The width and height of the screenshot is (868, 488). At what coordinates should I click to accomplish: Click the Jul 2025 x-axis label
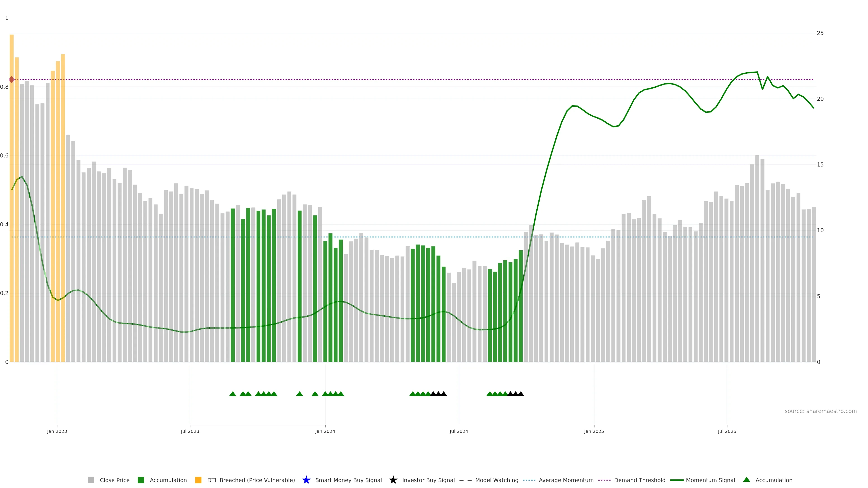click(x=727, y=431)
